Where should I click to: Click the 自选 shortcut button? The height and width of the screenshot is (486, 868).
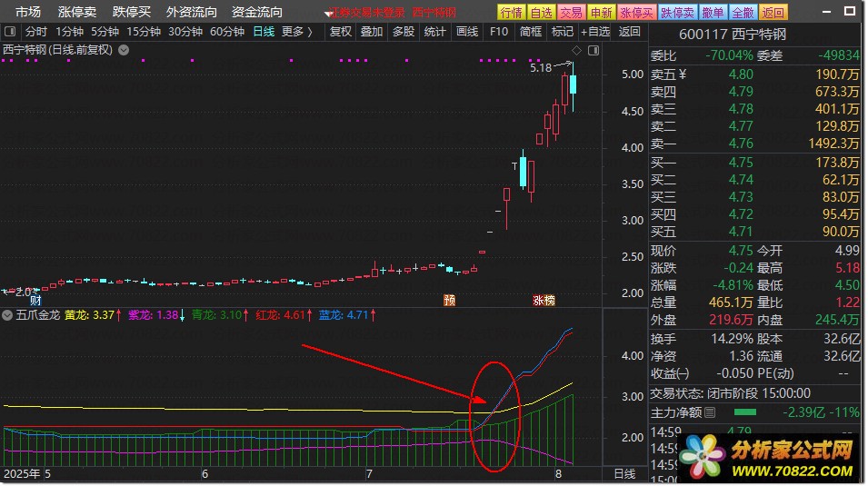[x=541, y=12]
